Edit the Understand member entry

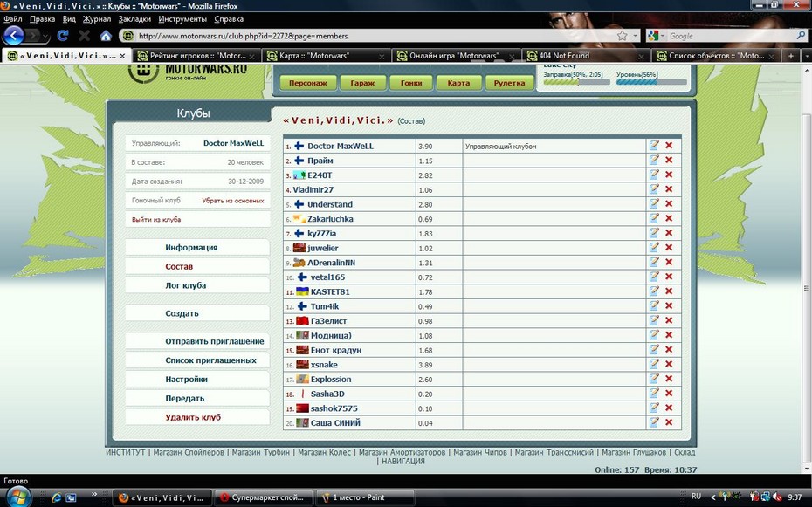(x=654, y=204)
